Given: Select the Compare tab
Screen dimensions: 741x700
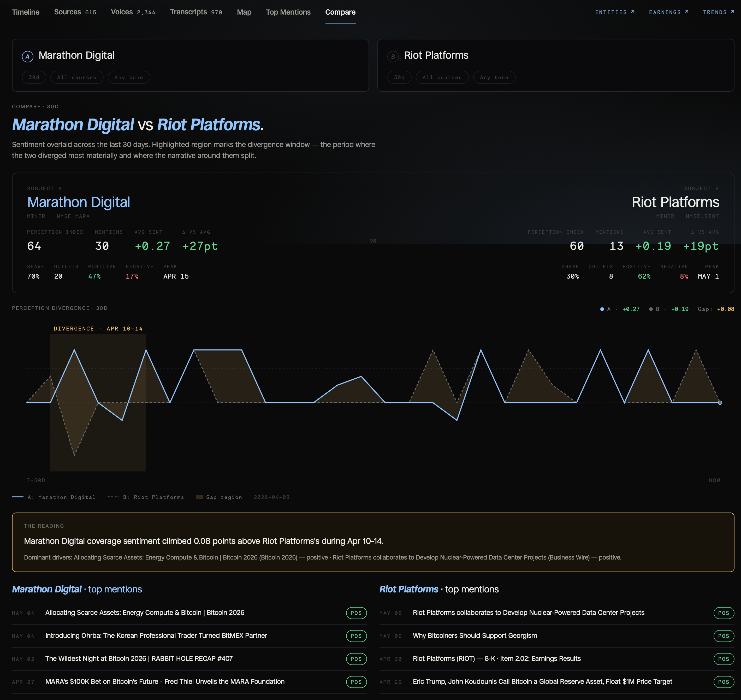Looking at the screenshot, I should pos(340,12).
